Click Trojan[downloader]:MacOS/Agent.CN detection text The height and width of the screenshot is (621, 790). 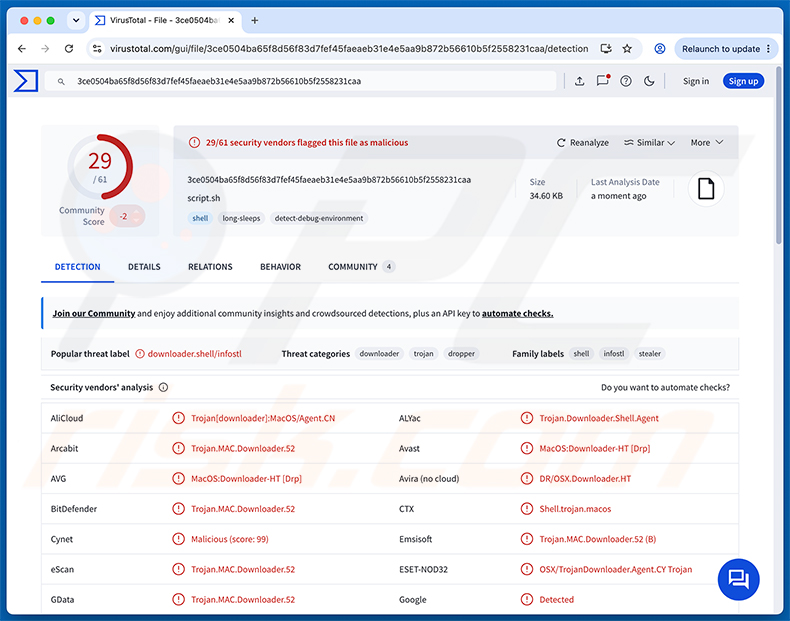tap(263, 418)
